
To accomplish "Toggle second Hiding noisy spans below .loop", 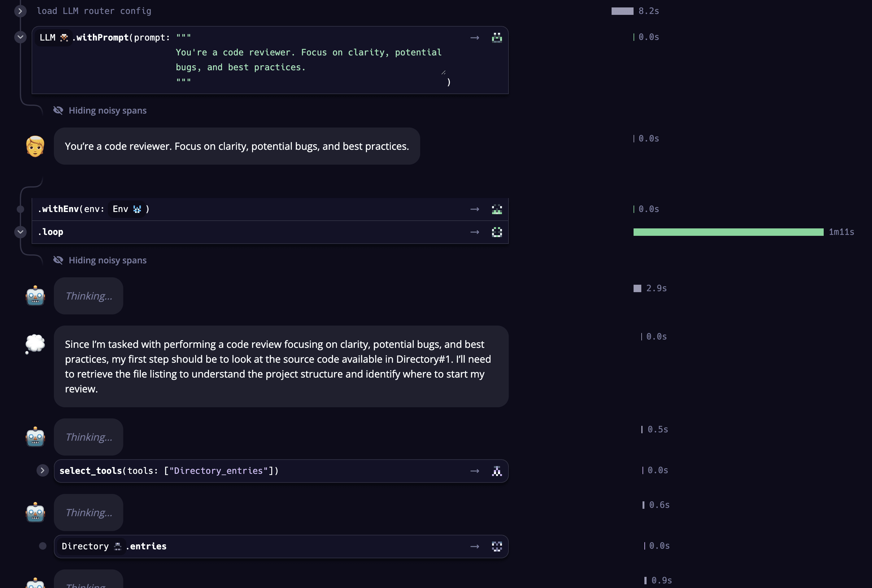I will [58, 260].
